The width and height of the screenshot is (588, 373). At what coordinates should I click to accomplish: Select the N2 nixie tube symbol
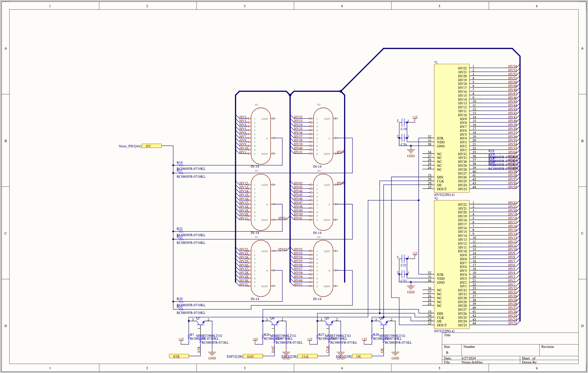coord(323,136)
